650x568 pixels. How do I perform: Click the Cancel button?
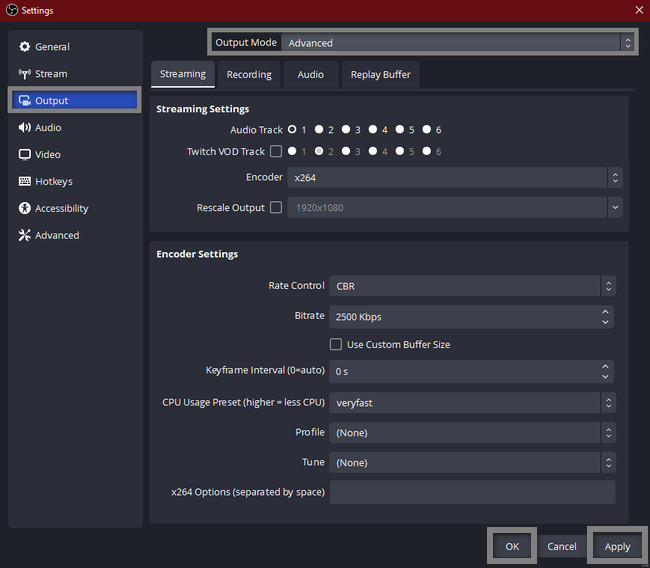562,547
